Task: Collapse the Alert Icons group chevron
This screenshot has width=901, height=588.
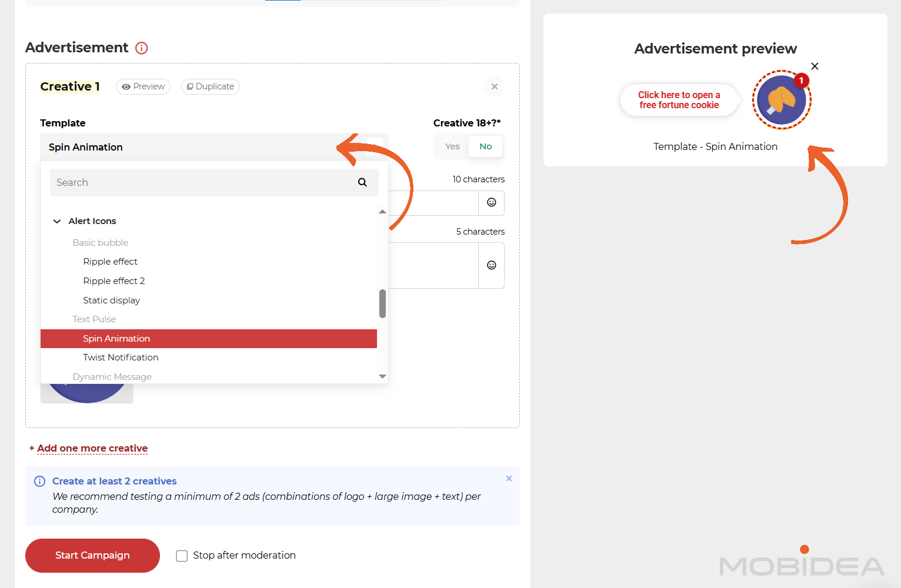Action: point(57,221)
